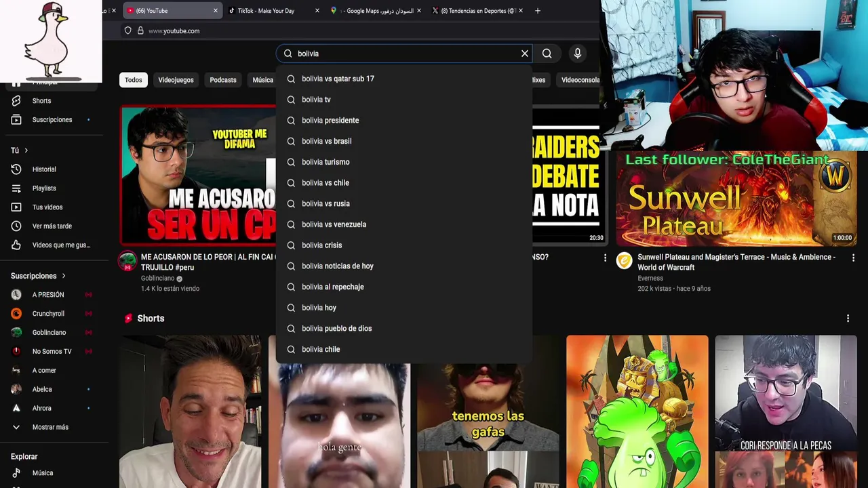
Task: Select the Videoconsolas filter chip
Action: (580, 80)
